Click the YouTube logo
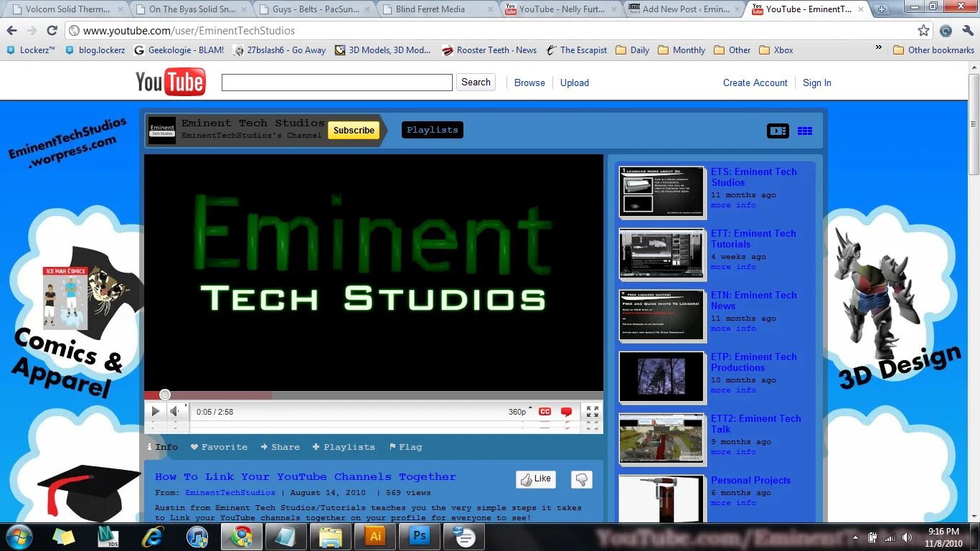The height and width of the screenshot is (551, 980). tap(171, 83)
